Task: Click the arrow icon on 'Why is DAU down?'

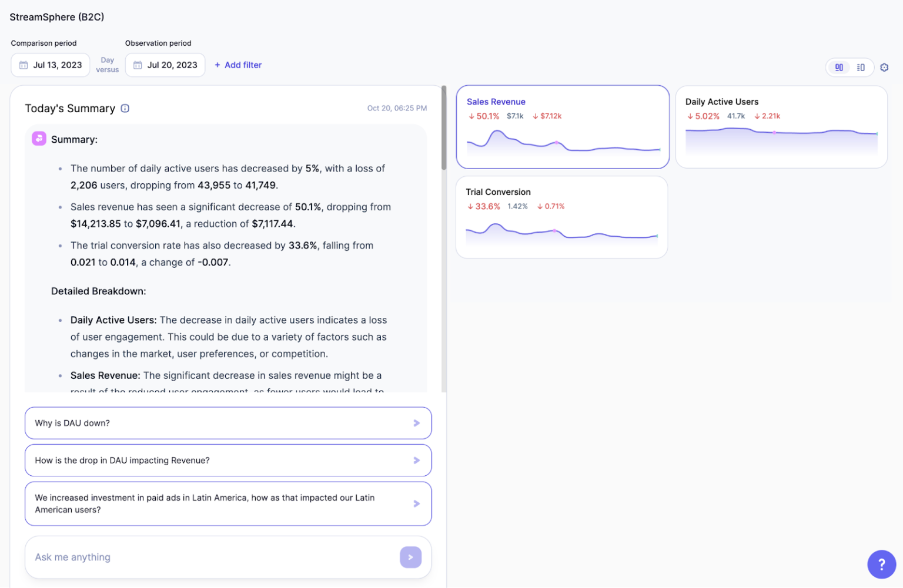Action: (417, 423)
